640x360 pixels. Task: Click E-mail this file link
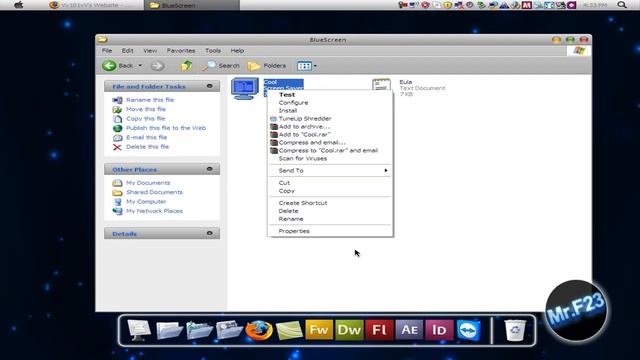coord(147,137)
